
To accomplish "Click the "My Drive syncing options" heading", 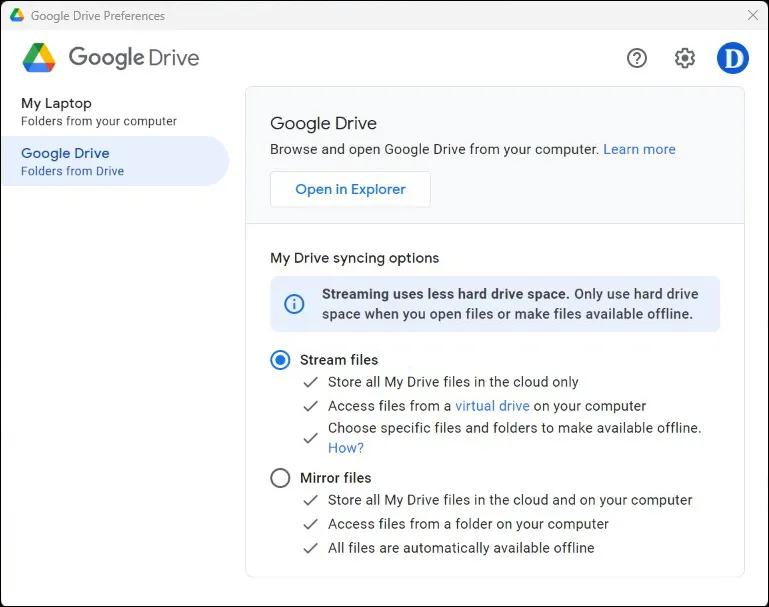I will [x=354, y=258].
